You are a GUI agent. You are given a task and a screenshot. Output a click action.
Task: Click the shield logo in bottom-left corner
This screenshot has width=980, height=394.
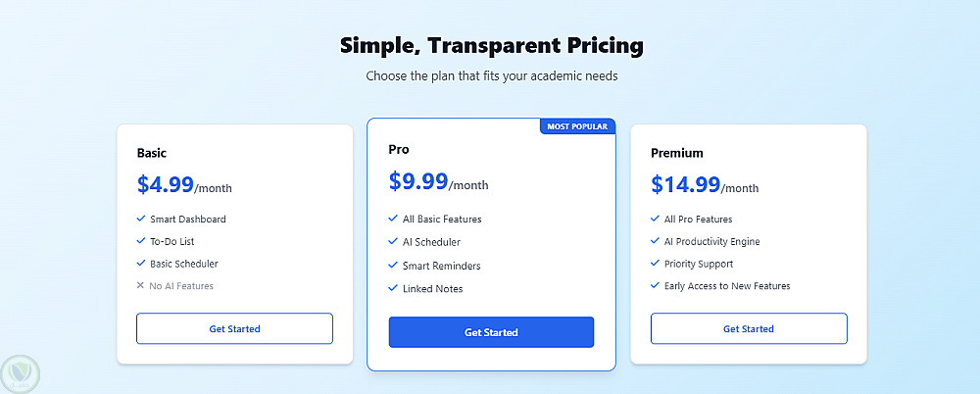(x=20, y=372)
